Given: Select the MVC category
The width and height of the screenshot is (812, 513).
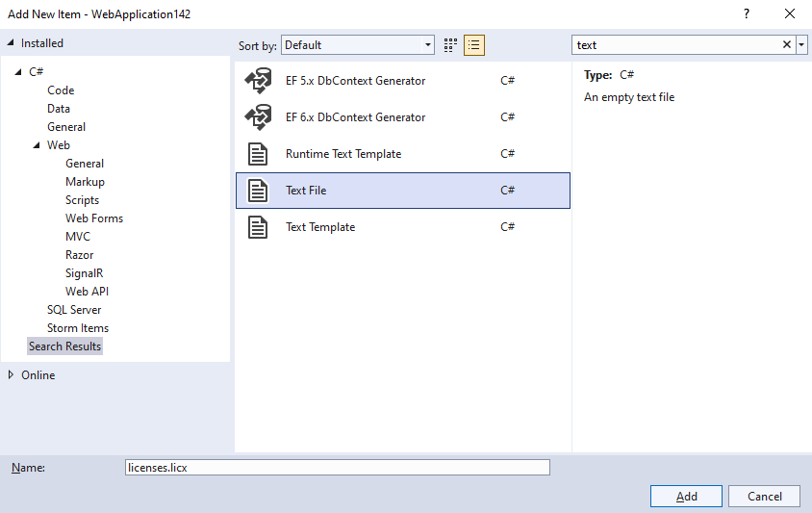Looking at the screenshot, I should click(x=78, y=237).
